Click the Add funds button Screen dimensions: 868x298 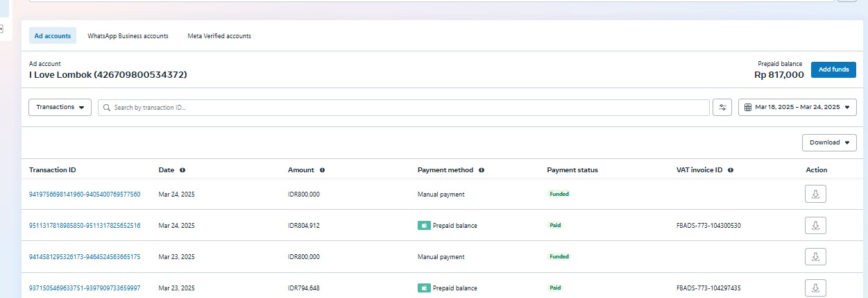click(x=833, y=69)
